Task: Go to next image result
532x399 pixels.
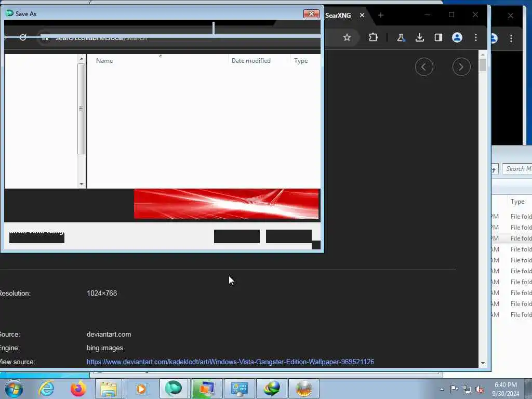Action: point(461,67)
